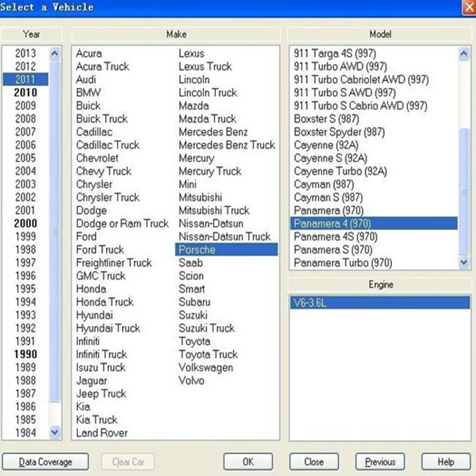Viewport: 476px width, 476px height.
Task: Close the Select a Vehicle dialog
Action: [x=469, y=8]
